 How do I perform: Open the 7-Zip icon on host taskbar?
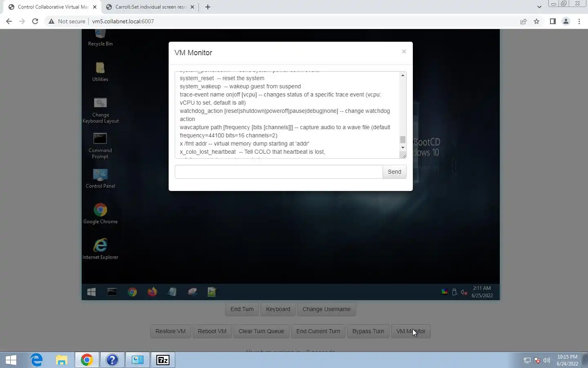coord(163,360)
